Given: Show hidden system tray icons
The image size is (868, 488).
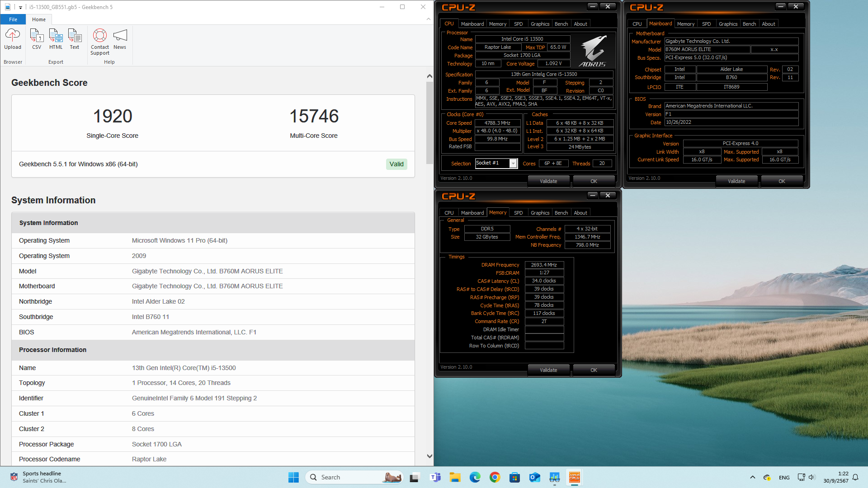Looking at the screenshot, I should pos(752,477).
